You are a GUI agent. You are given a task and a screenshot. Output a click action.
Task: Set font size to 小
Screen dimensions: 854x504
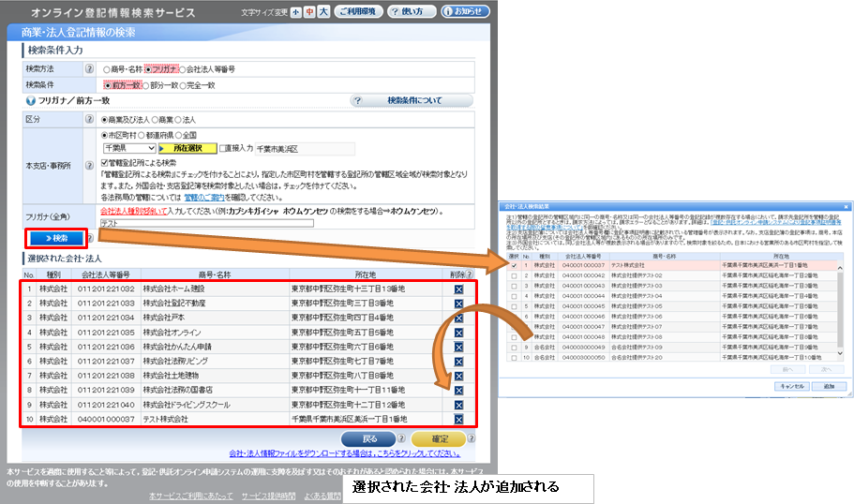[x=296, y=12]
